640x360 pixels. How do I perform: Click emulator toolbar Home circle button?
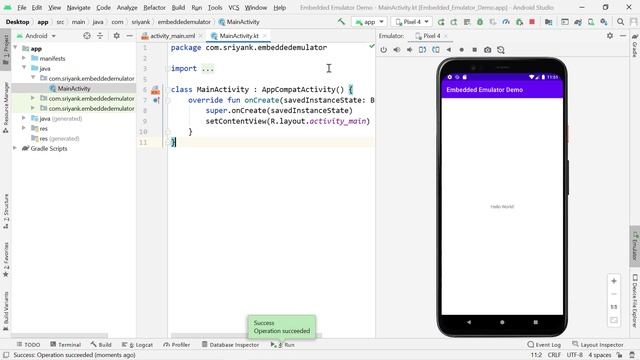point(462,50)
